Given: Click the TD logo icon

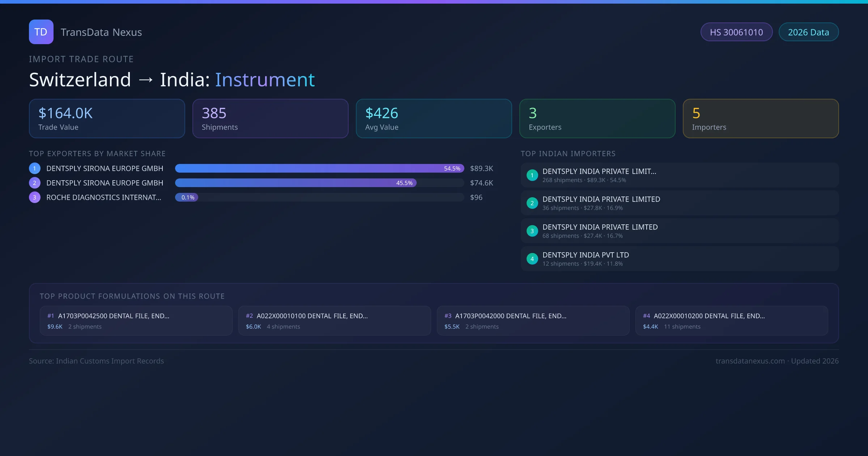Looking at the screenshot, I should pyautogui.click(x=41, y=32).
